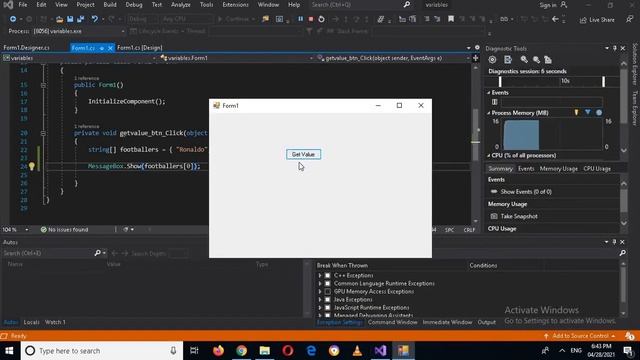Open Firefox from the taskbar
The width and height of the screenshot is (640, 360).
218,351
